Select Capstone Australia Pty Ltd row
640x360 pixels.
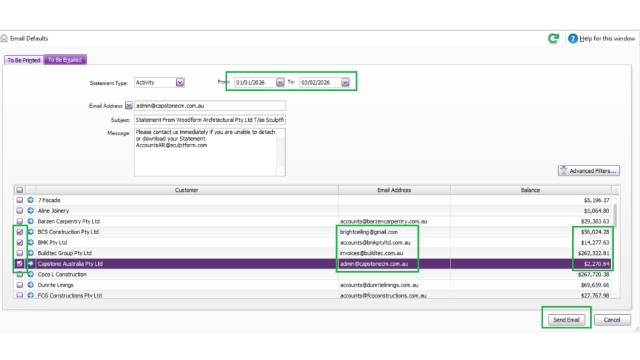(313, 264)
